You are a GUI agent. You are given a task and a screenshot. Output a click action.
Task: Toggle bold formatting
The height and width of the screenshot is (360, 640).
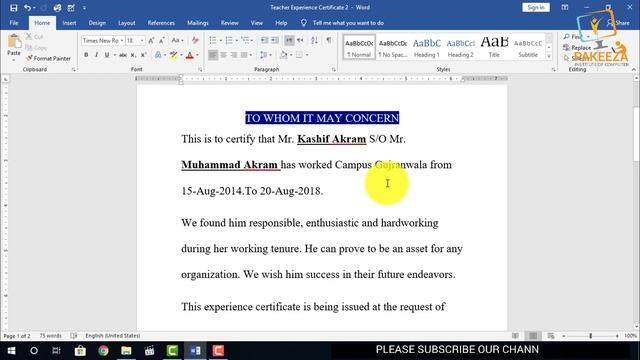[86, 55]
